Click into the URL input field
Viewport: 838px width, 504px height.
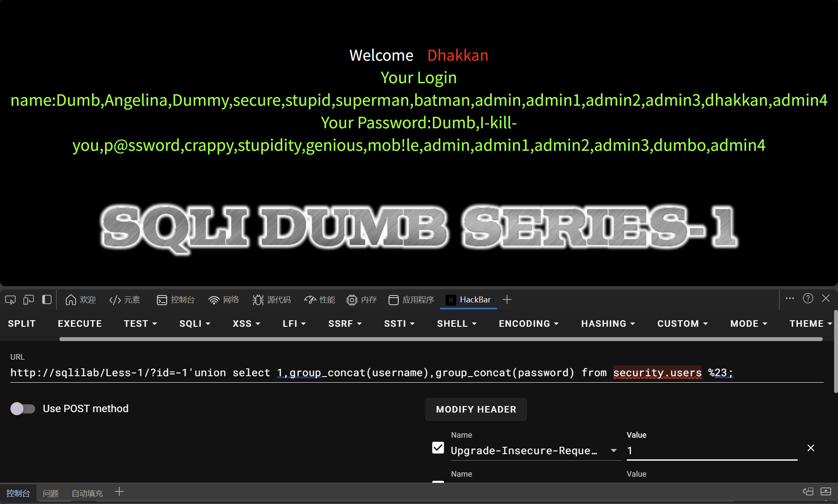(416, 373)
